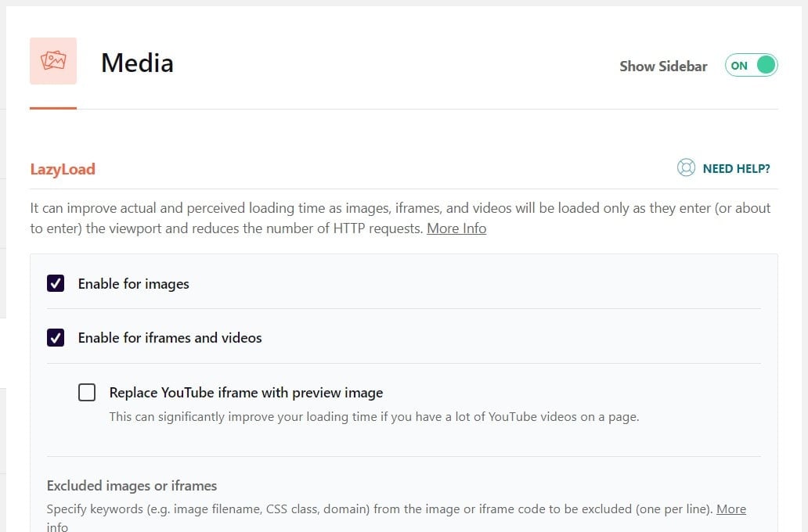Click the LazyLoad section heading
808x532 pixels.
click(x=63, y=169)
